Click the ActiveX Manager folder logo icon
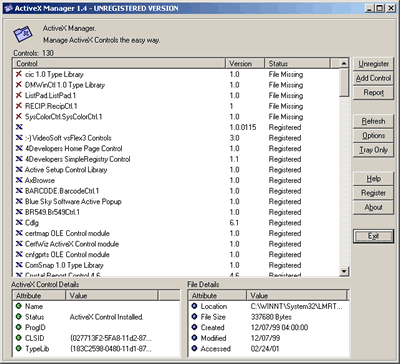Viewport: 400px width, 364px height. coord(23,34)
